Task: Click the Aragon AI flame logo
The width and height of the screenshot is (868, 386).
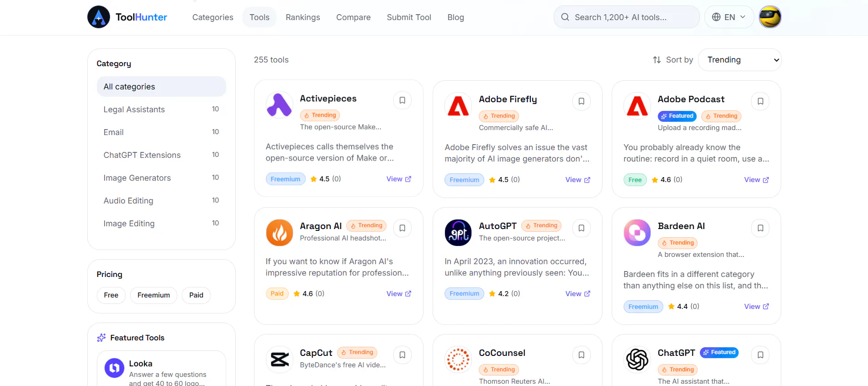Action: click(280, 233)
